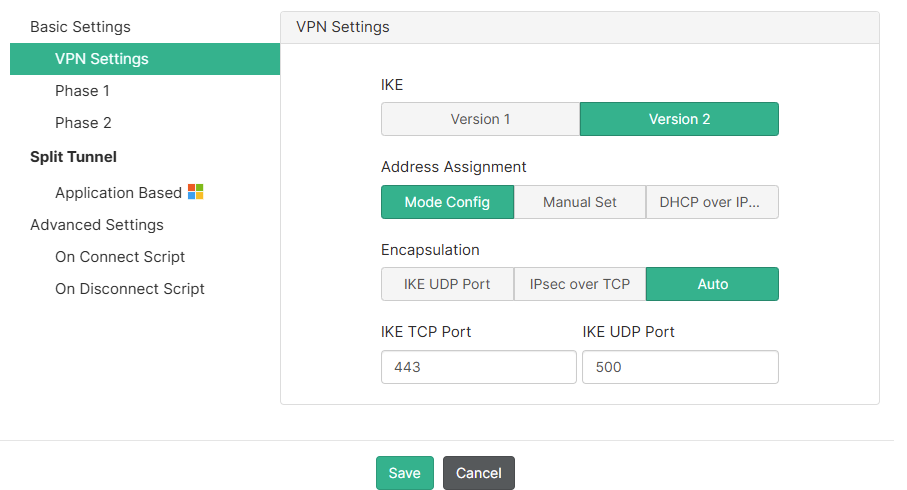Open On Connect Script settings
Screen dimensions: 907x490
tap(120, 257)
